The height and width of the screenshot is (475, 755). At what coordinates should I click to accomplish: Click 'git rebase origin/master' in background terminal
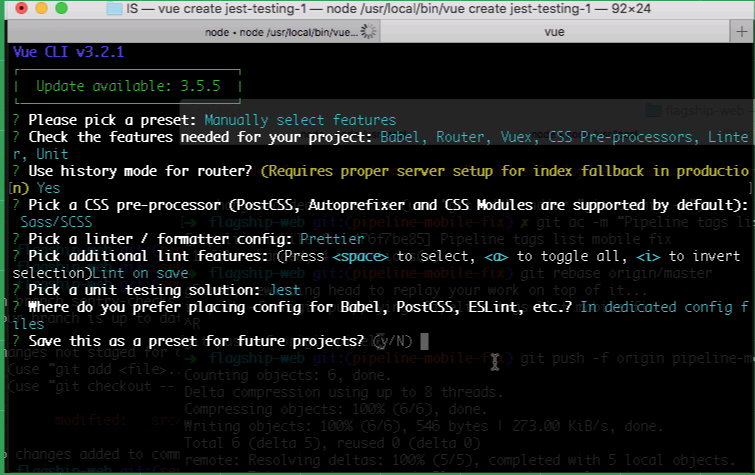616,273
